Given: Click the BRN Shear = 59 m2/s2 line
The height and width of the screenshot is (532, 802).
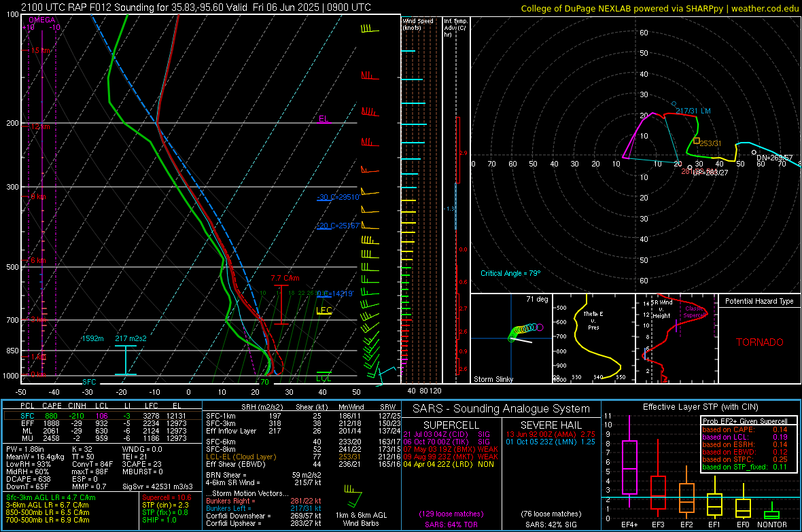Looking at the screenshot, I should click(264, 475).
